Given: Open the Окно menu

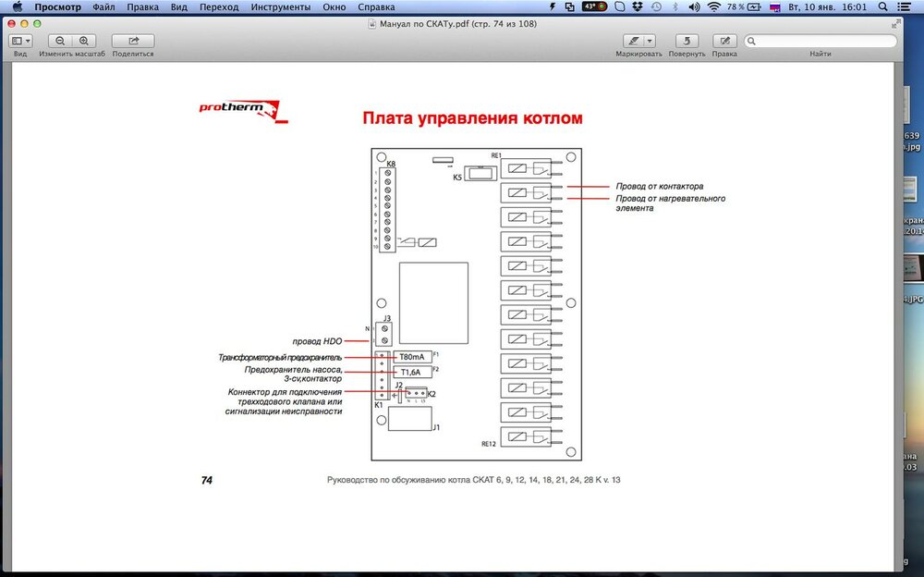Looking at the screenshot, I should point(334,7).
